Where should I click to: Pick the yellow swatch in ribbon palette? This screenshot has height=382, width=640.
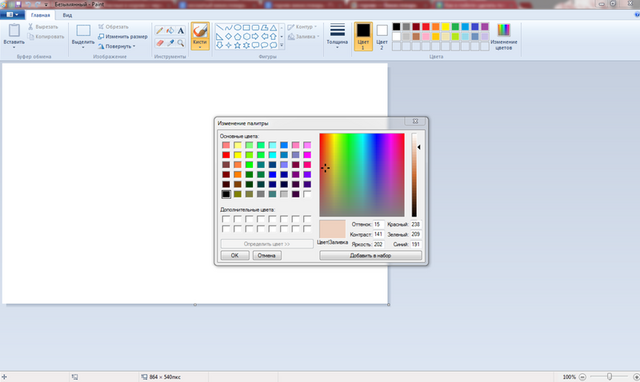(445, 27)
